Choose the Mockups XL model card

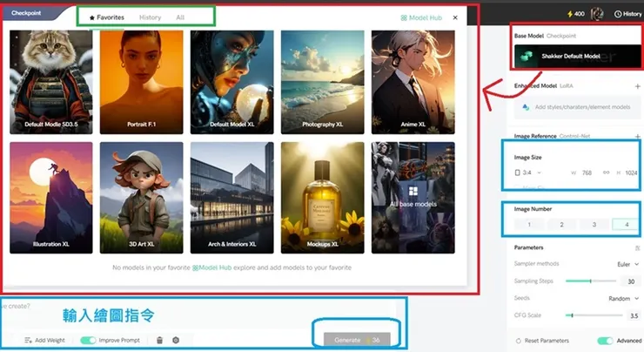click(x=322, y=198)
